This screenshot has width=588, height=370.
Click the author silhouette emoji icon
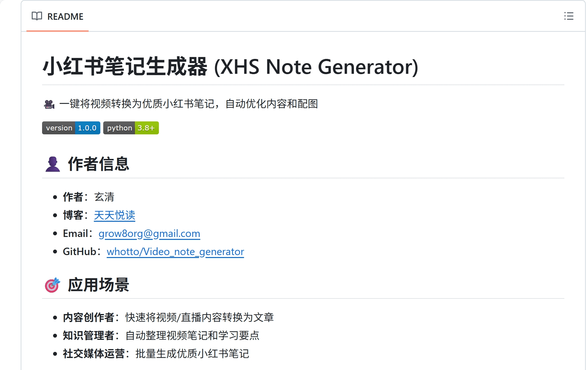(52, 164)
